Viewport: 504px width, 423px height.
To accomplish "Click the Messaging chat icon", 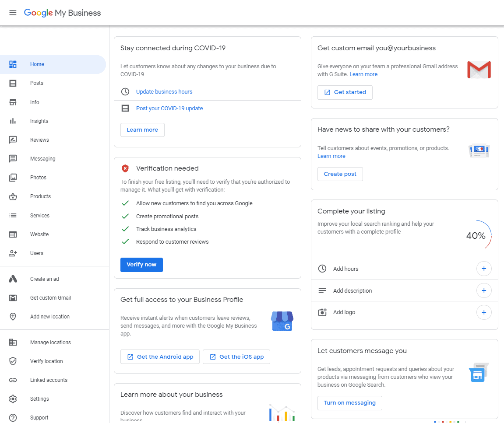I will (13, 159).
